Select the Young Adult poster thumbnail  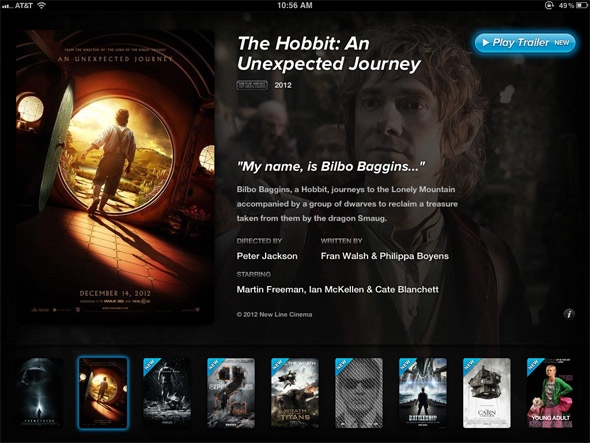[550, 393]
